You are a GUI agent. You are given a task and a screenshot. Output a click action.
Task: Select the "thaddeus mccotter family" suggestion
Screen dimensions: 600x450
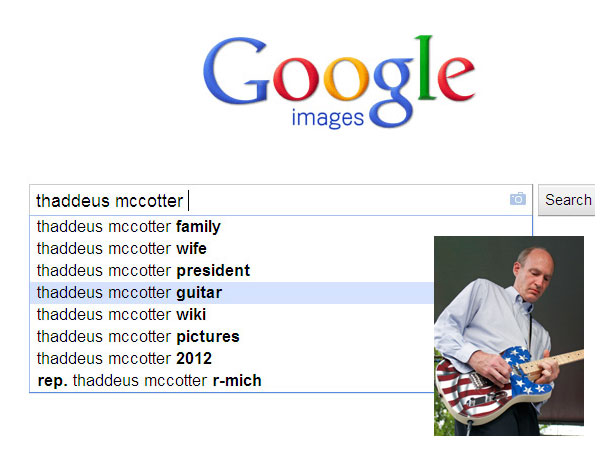129,227
